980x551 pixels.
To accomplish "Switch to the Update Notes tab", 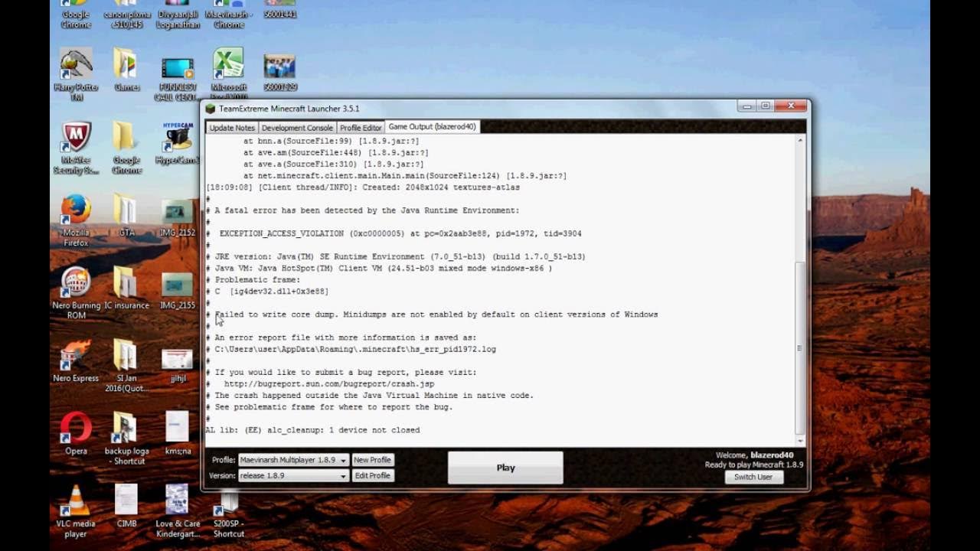I will pyautogui.click(x=232, y=128).
